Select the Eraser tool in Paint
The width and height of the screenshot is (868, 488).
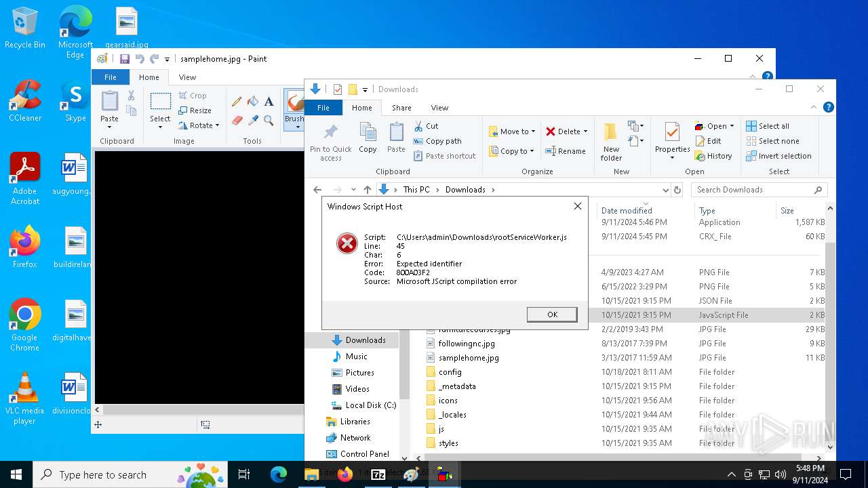(x=237, y=120)
